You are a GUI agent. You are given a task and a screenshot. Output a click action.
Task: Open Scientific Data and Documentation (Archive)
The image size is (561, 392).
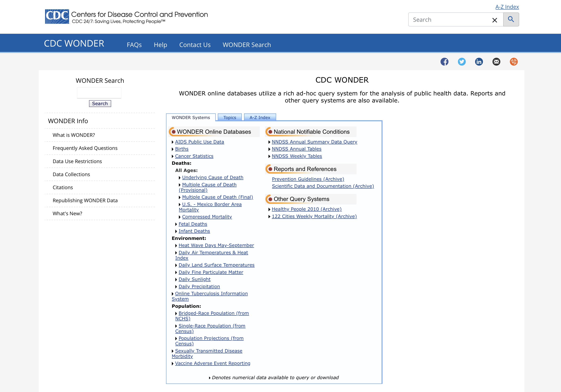point(323,186)
